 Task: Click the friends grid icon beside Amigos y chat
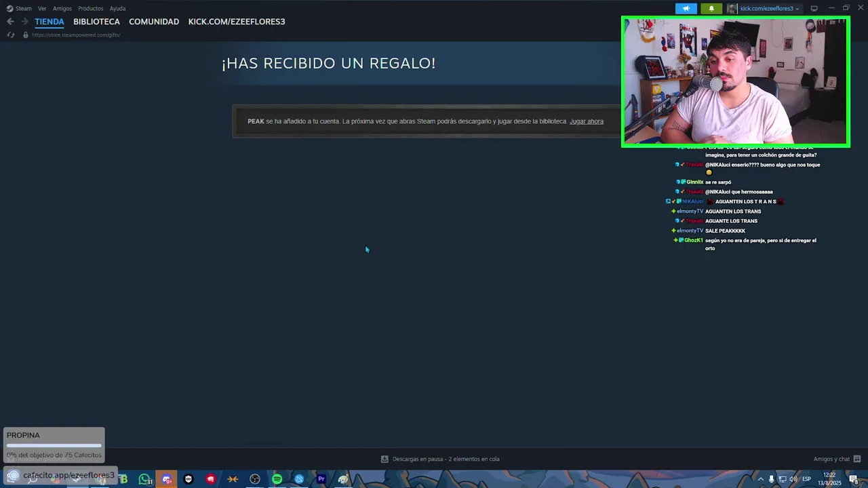tap(857, 459)
